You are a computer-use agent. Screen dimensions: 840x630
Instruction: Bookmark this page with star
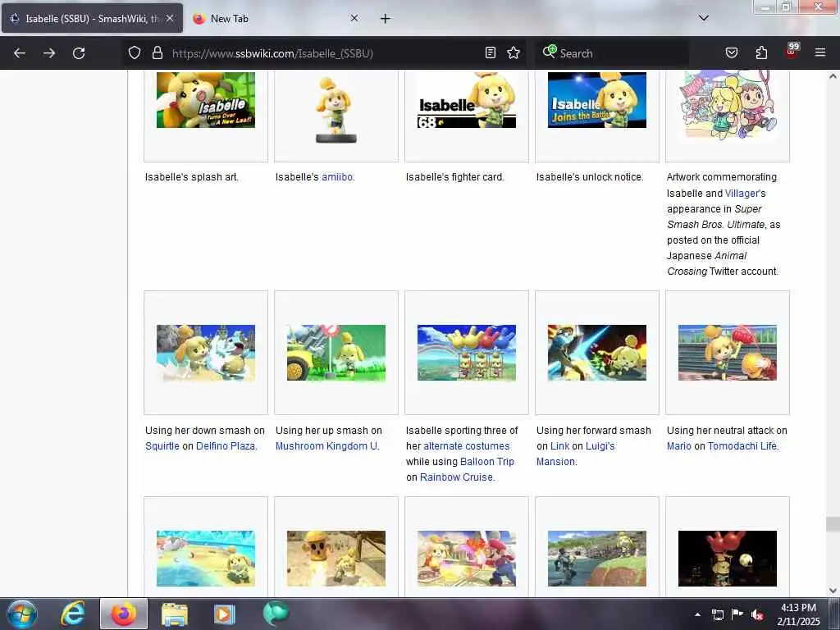514,52
